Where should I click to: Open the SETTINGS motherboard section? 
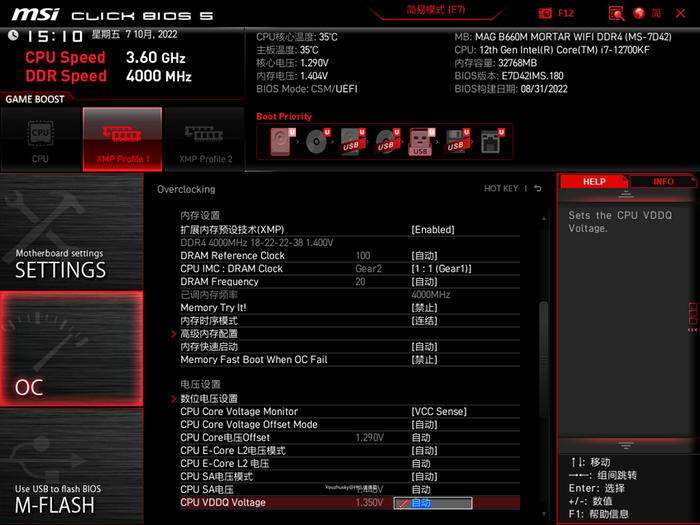tap(71, 231)
